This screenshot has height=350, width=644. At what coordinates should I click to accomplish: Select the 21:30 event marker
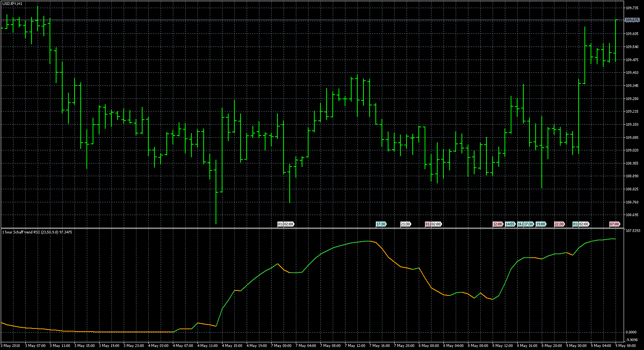point(405,224)
